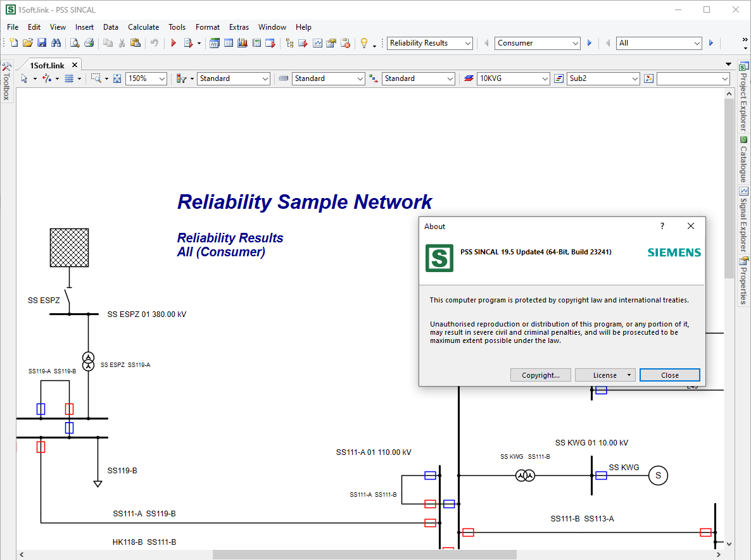Screen dimensions: 751x560
Task: Select the SS KWG generator symbol
Action: [x=658, y=475]
